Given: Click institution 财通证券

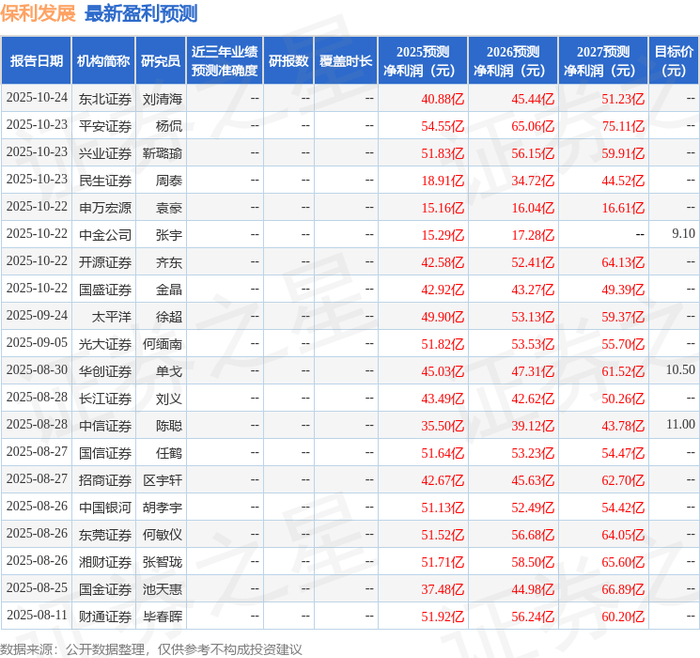Looking at the screenshot, I should (105, 616).
